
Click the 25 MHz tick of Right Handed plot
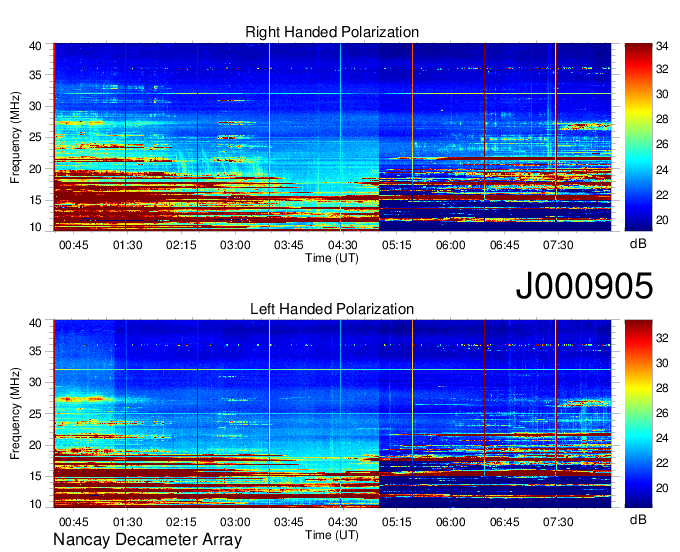coord(35,137)
